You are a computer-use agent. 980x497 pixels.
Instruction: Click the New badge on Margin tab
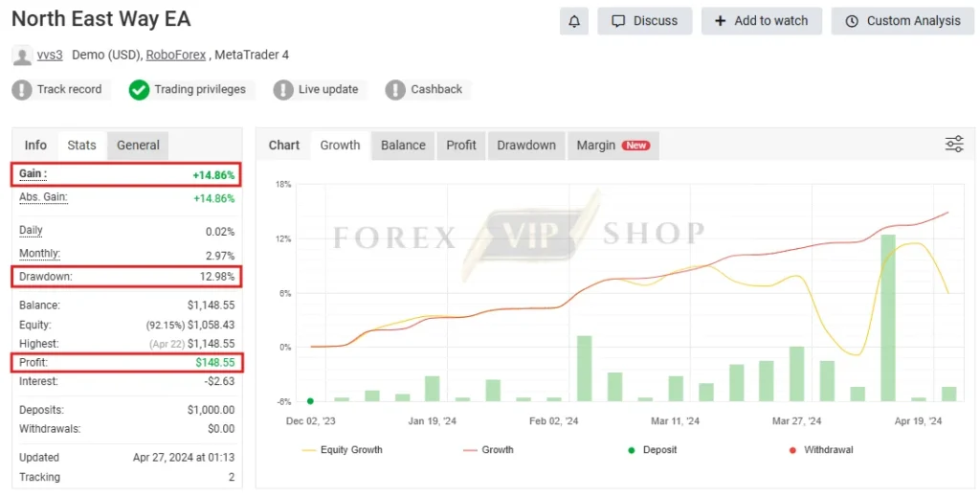tap(635, 145)
